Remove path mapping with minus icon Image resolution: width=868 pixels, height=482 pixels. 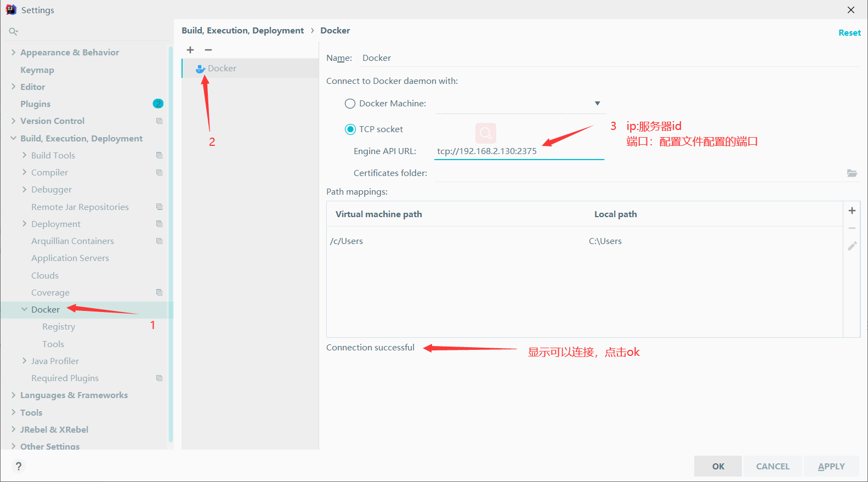(852, 228)
